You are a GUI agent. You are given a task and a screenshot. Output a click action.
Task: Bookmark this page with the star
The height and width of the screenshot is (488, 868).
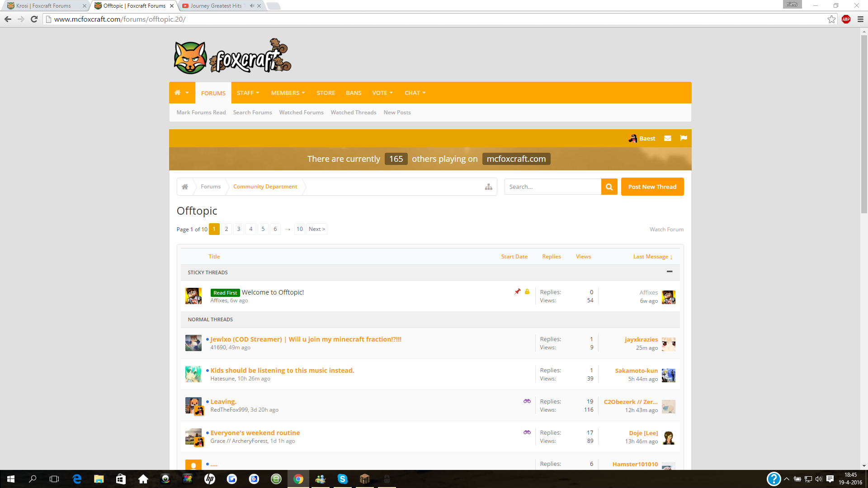pos(831,19)
